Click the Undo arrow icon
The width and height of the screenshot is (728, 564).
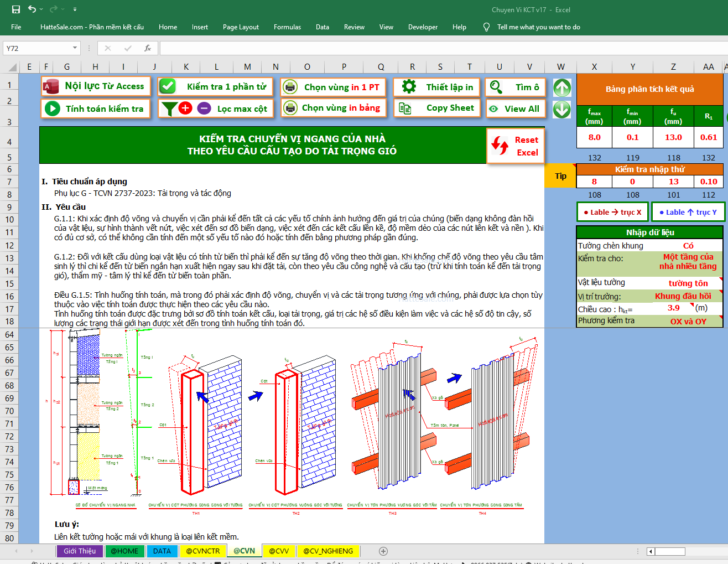32,9
